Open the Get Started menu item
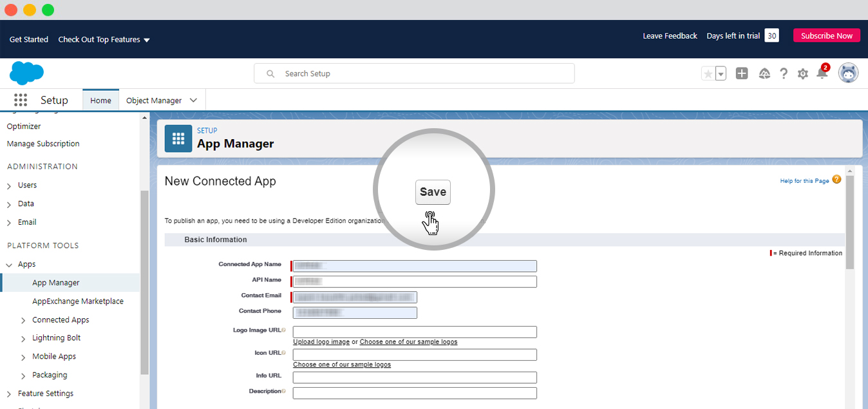 [x=29, y=39]
